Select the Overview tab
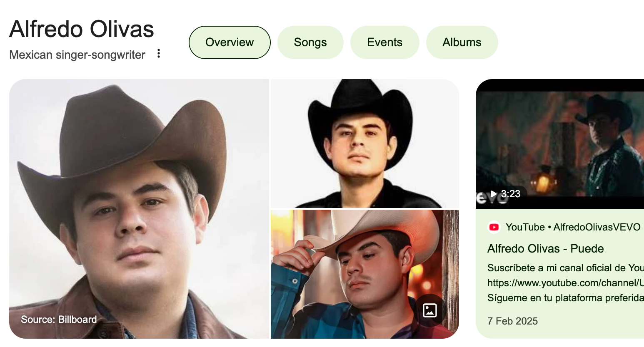Screen dimensions: 644x347 pyautogui.click(x=230, y=42)
